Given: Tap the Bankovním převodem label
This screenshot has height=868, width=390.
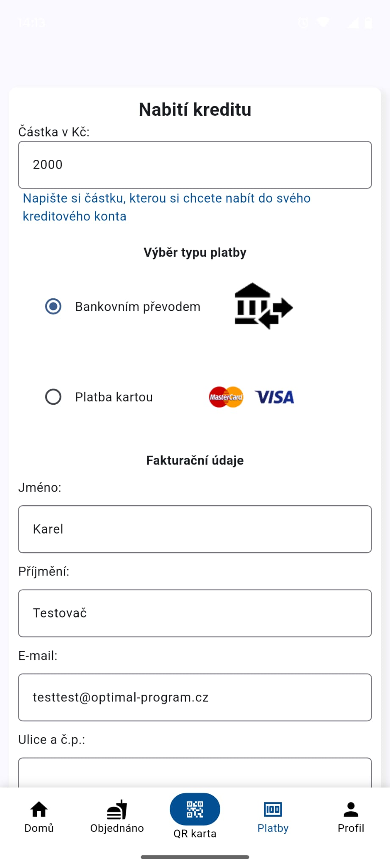Looking at the screenshot, I should [x=138, y=306].
